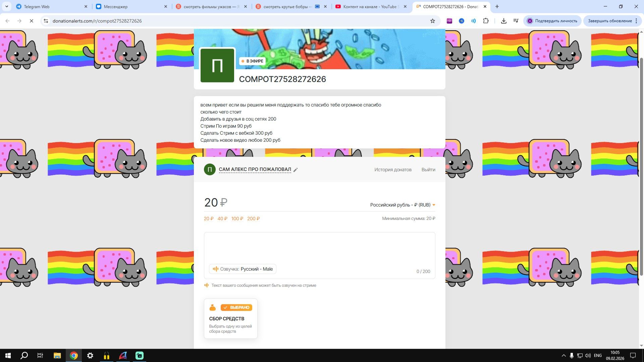The image size is (644, 362).
Task: Open the teal square taskbar app
Action: [x=139, y=355]
